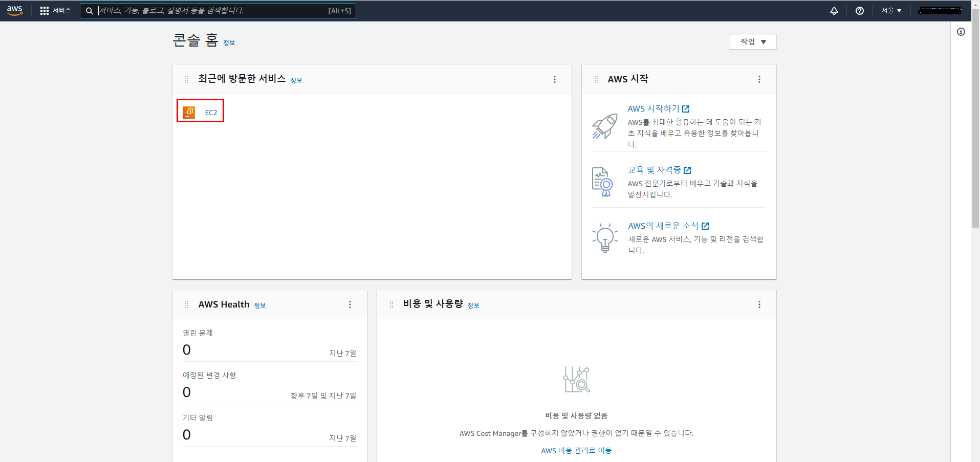
Task: Open the help question mark icon
Action: [860, 11]
